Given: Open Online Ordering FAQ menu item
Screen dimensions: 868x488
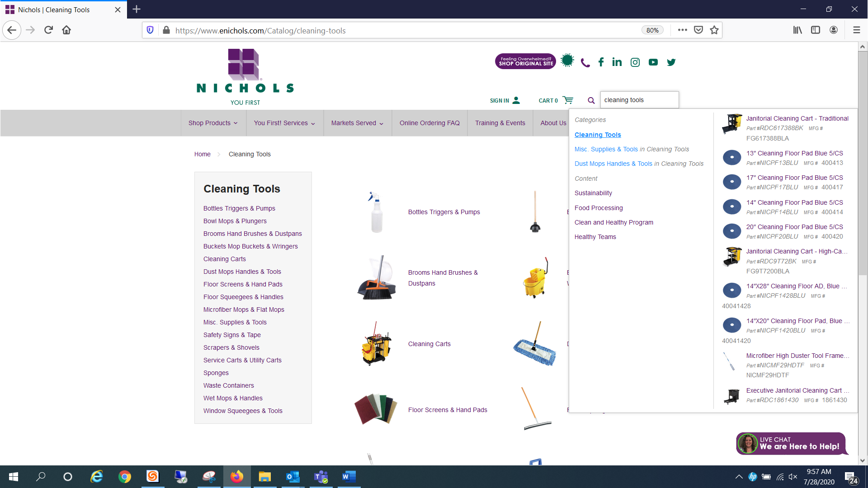Looking at the screenshot, I should tap(429, 123).
